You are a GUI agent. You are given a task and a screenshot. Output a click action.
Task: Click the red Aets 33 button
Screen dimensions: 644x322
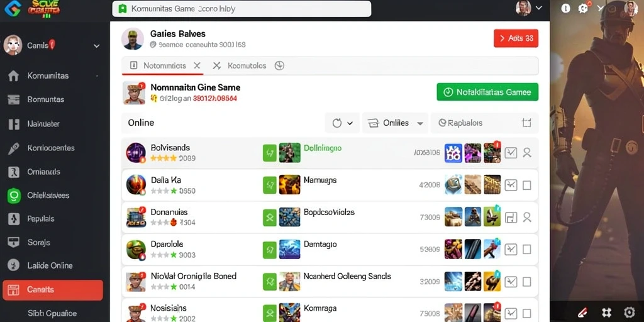click(x=516, y=38)
